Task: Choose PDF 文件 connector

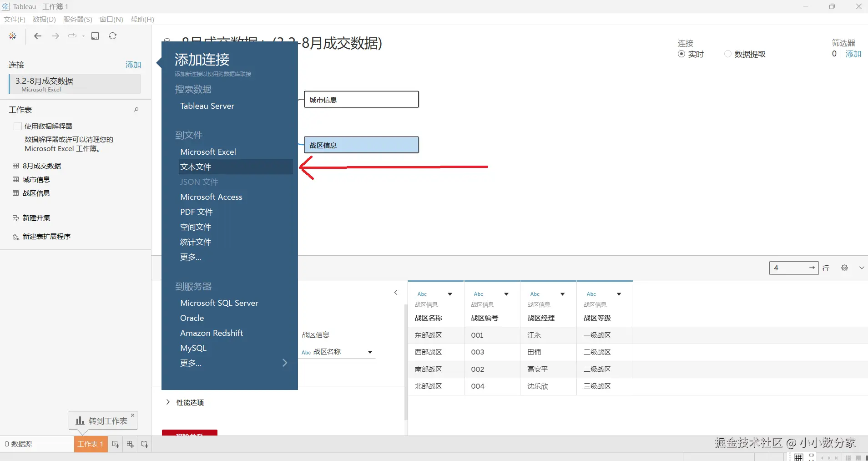Action: (x=197, y=212)
